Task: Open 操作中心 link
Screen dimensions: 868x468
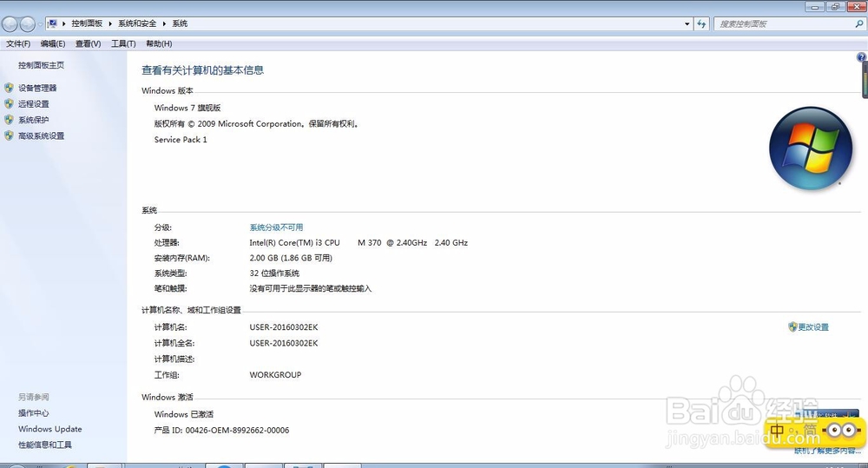Action: (x=34, y=413)
